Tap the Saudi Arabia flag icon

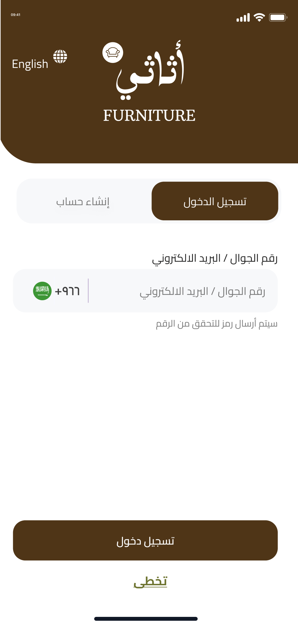tap(42, 291)
